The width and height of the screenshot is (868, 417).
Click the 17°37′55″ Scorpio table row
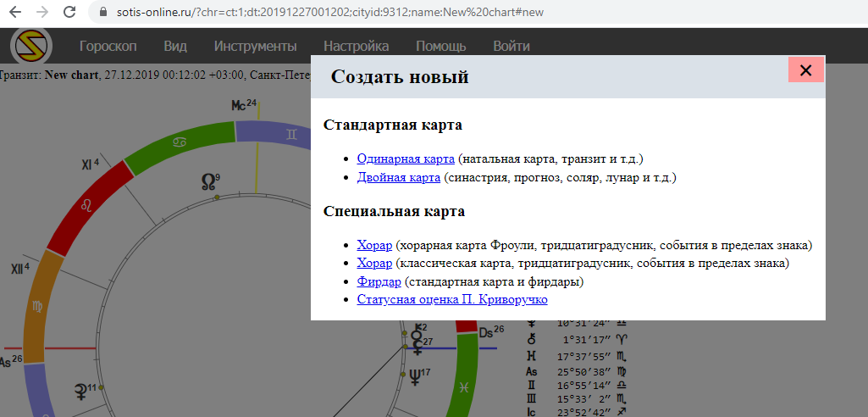(x=578, y=356)
